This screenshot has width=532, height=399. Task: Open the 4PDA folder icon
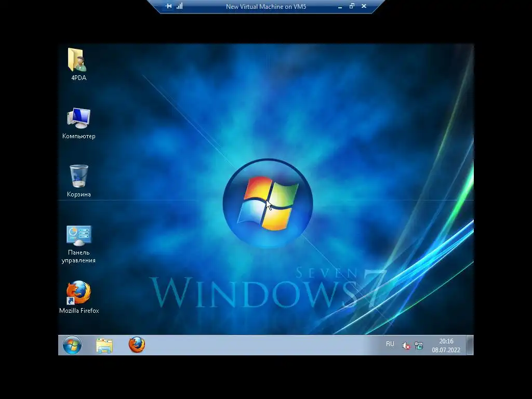point(78,60)
